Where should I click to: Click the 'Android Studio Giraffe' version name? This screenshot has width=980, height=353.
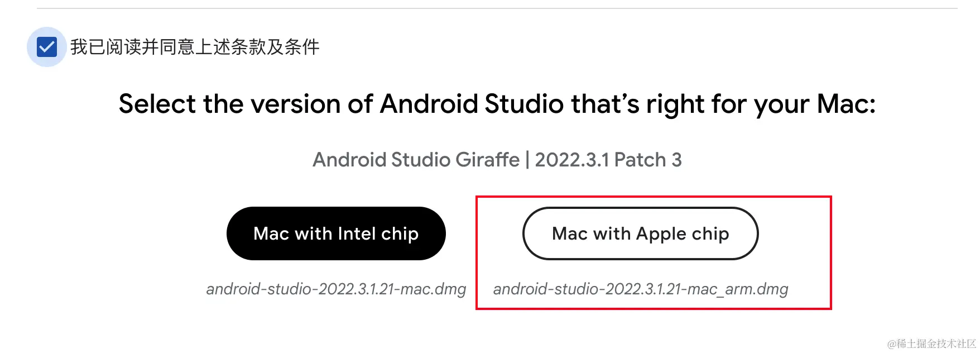[416, 160]
